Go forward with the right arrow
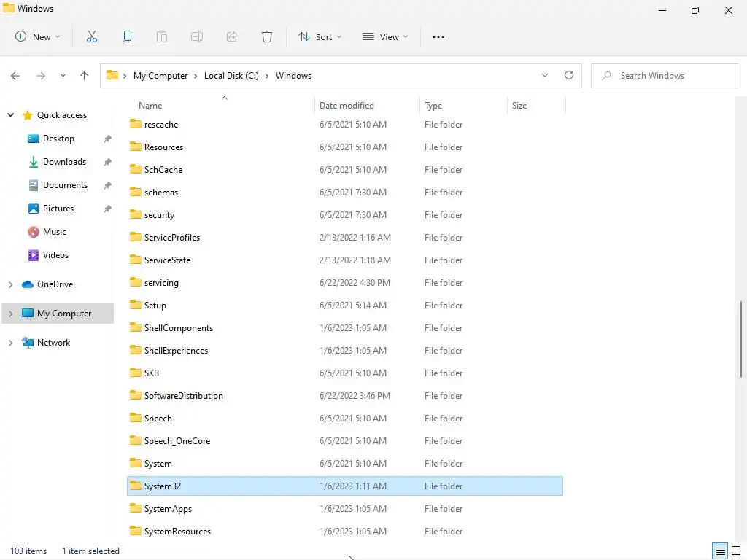This screenshot has width=747, height=560. pos(41,76)
